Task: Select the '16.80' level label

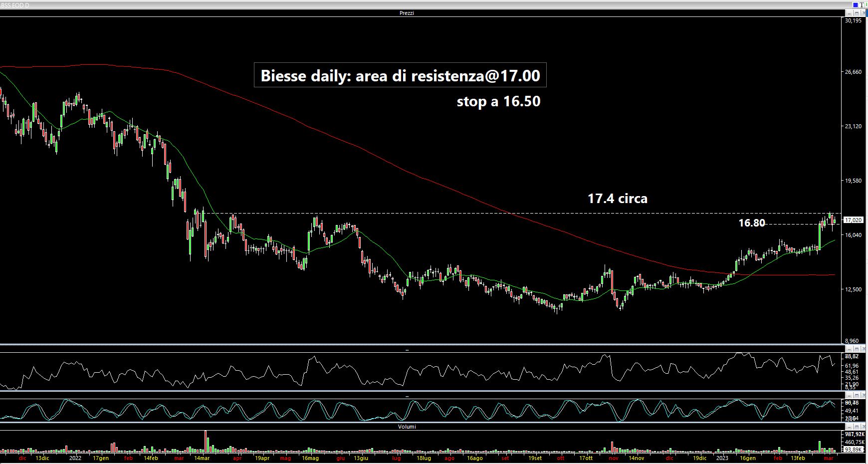Action: (x=752, y=223)
